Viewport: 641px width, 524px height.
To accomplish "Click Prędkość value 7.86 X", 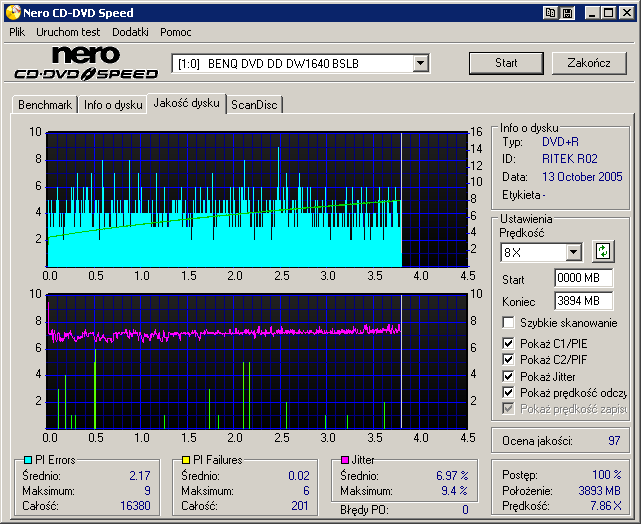I will (606, 506).
